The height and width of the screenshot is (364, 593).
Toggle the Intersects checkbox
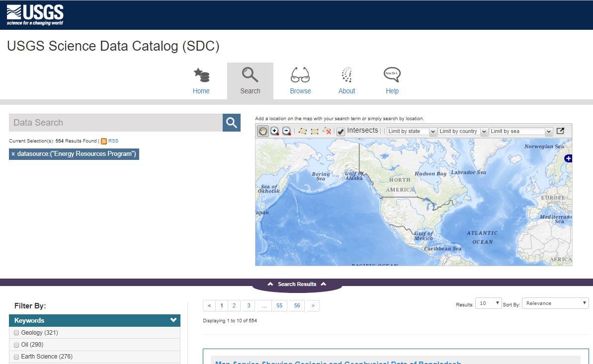[x=340, y=132]
